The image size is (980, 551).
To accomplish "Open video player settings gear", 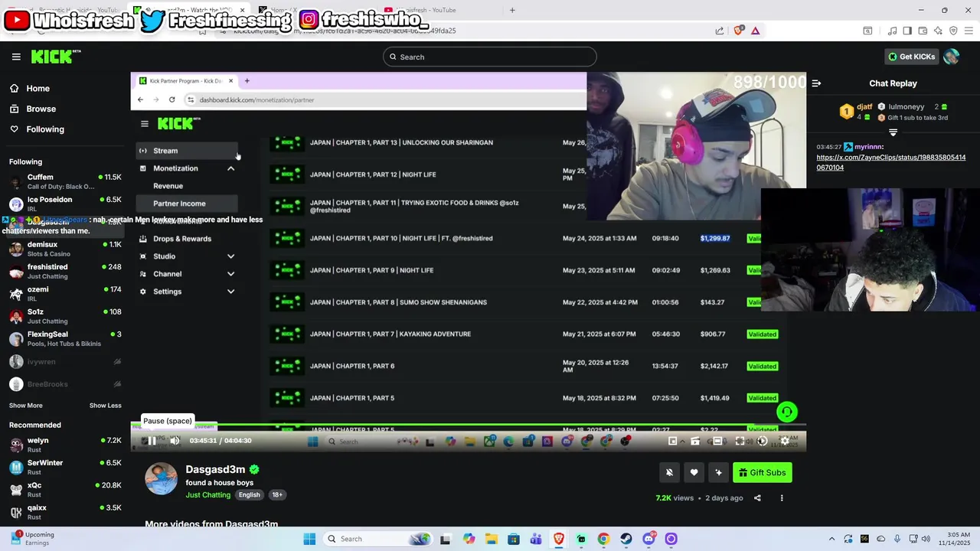I will 785,441.
